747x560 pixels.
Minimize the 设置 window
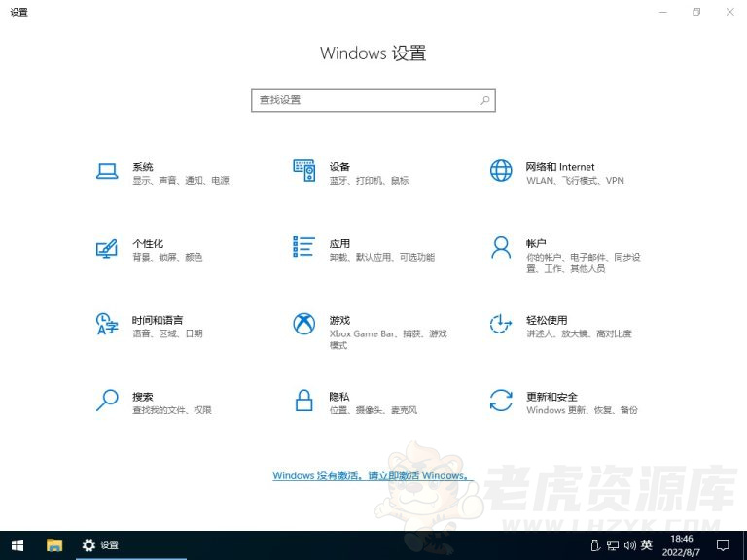[663, 12]
